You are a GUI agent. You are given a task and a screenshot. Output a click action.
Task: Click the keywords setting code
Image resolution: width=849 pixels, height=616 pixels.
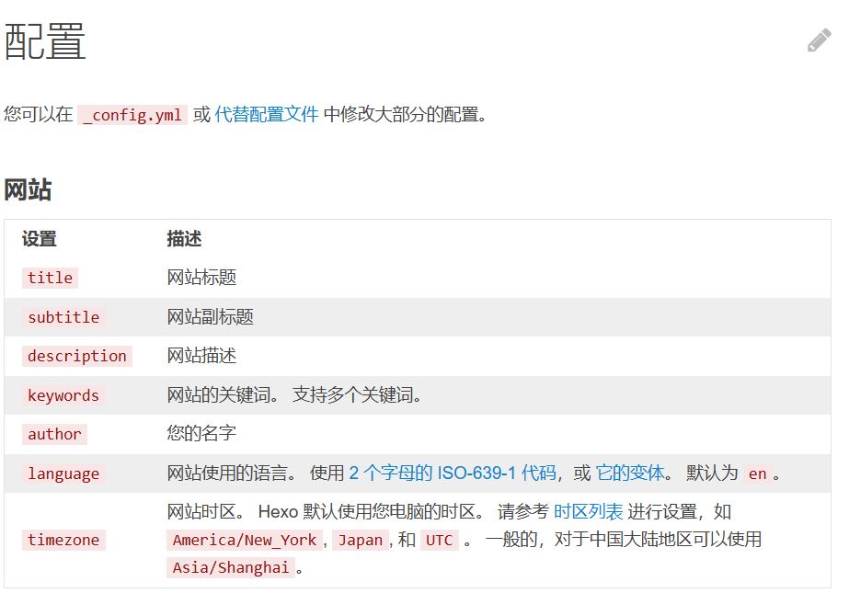[x=63, y=396]
